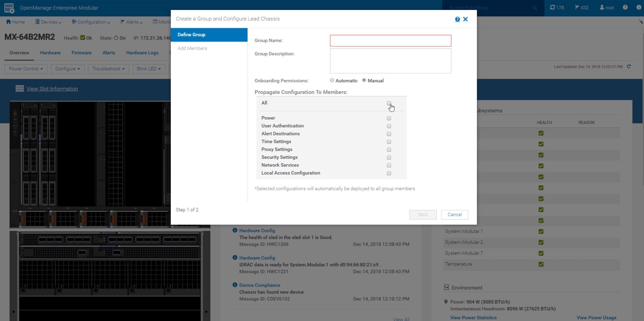Viewport: 644px width, 321px height.
Task: Open the jobs indicator showing 178
Action: (557, 7)
